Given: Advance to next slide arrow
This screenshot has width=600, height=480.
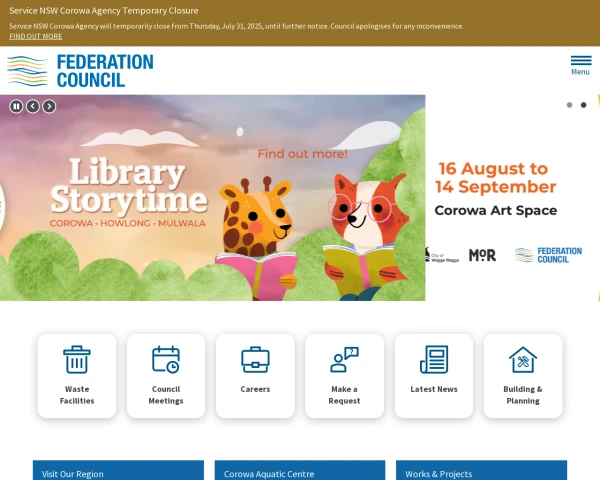Looking at the screenshot, I should coord(49,106).
